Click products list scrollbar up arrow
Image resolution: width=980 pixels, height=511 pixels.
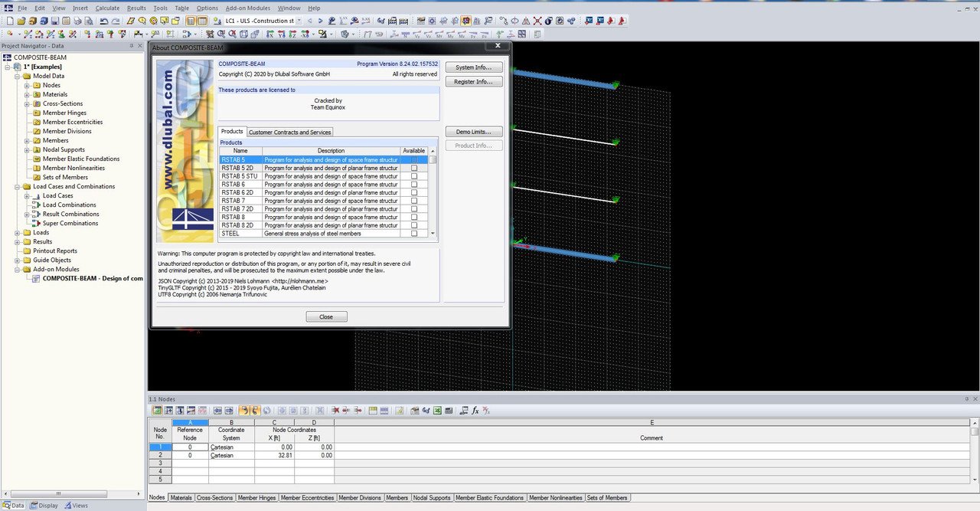(x=433, y=151)
